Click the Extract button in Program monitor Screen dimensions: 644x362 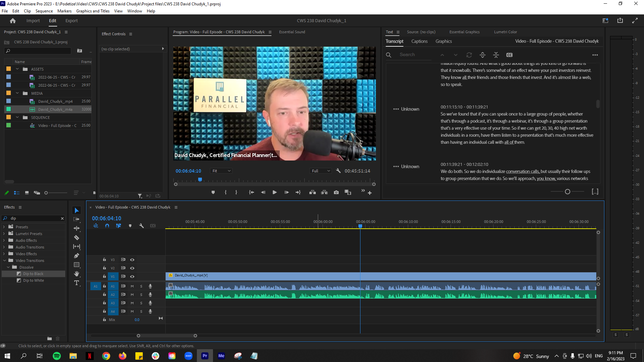tap(324, 192)
